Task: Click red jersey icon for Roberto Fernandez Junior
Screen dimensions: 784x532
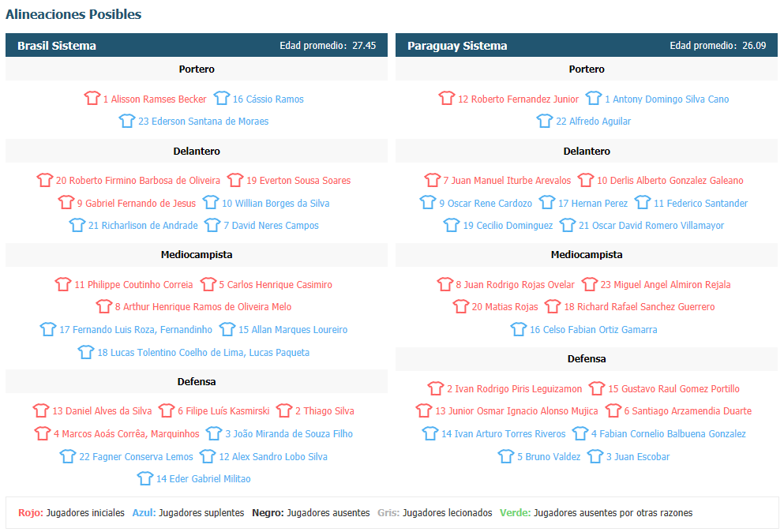Action: [447, 98]
